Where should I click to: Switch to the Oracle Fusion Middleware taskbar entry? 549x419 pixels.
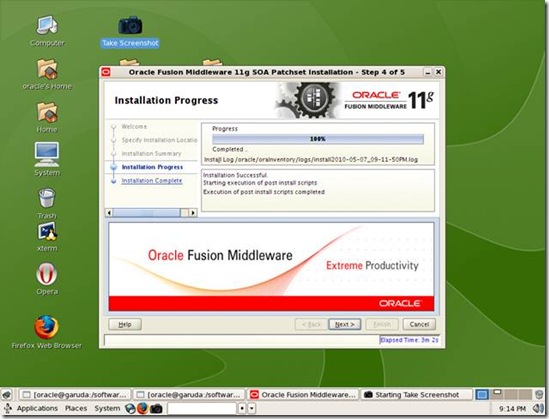(x=303, y=395)
